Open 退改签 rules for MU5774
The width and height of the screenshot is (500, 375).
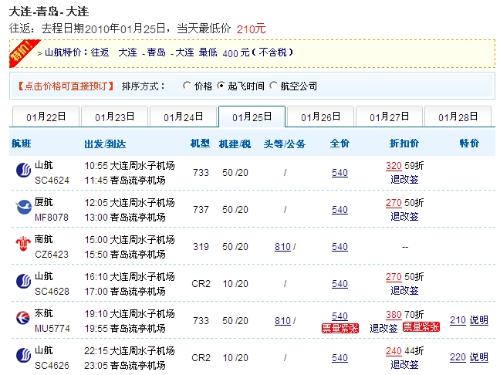(384, 328)
